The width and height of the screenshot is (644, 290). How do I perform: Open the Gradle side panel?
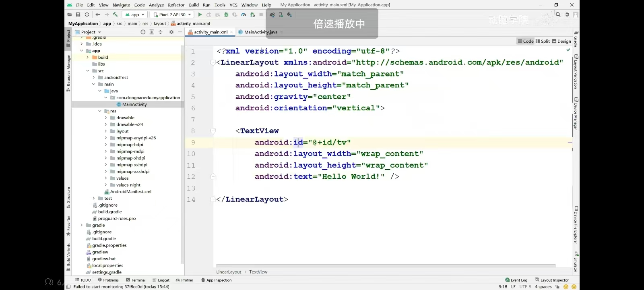pos(576,39)
